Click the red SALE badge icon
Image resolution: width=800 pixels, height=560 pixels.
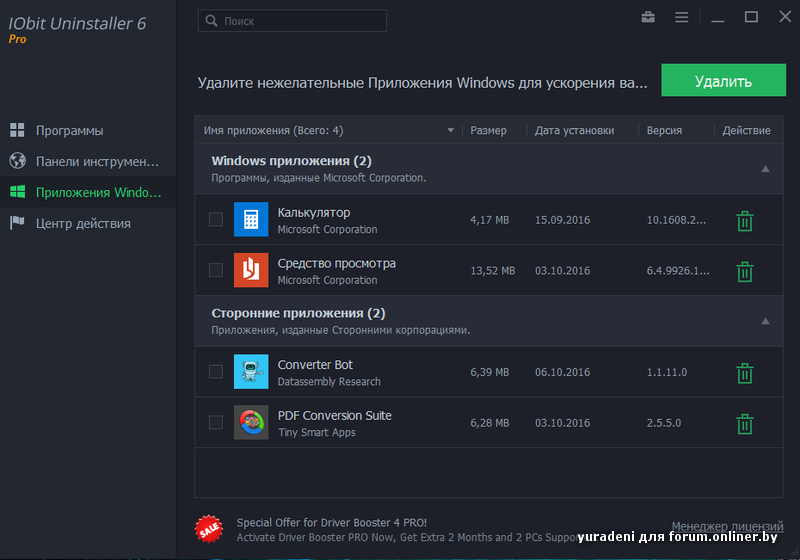pyautogui.click(x=208, y=528)
